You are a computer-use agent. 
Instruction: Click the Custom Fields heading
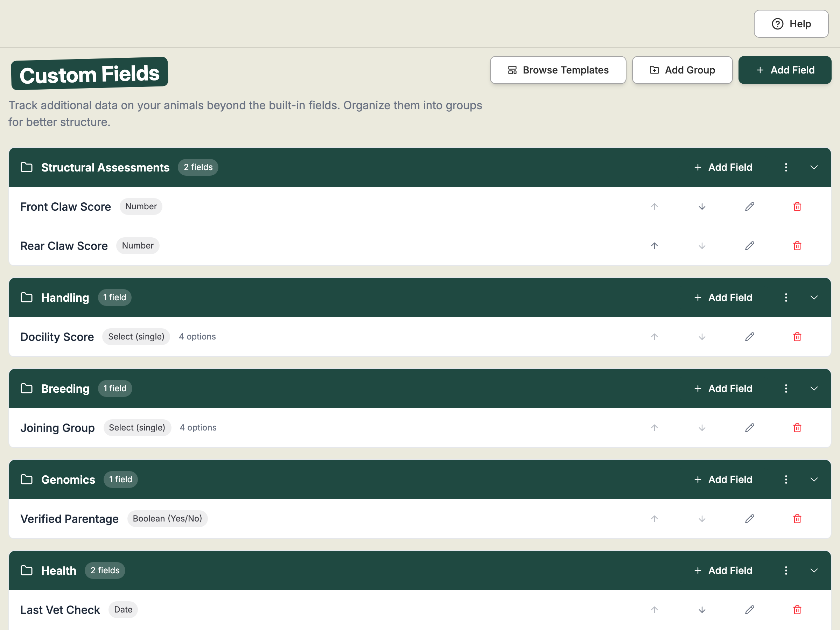coord(90,73)
